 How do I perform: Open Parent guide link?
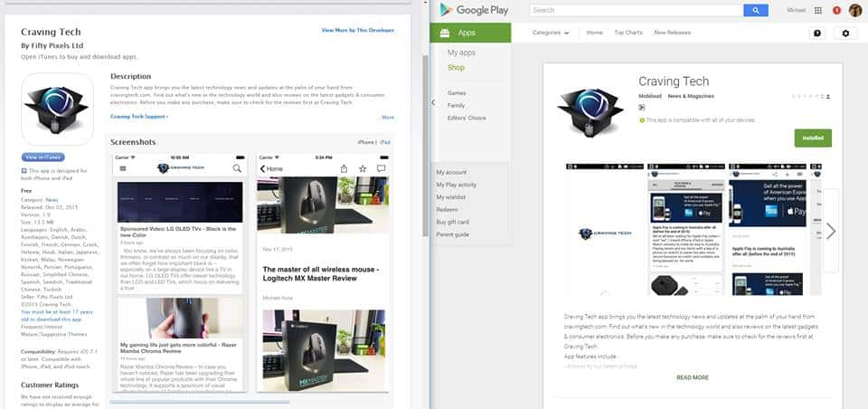[452, 235]
